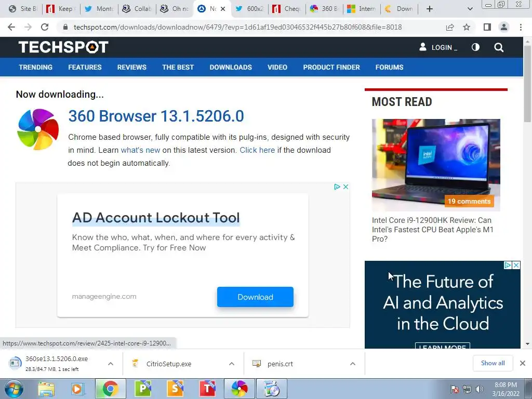Open PRODUCT FINDER section
The width and height of the screenshot is (532, 399).
pyautogui.click(x=331, y=67)
